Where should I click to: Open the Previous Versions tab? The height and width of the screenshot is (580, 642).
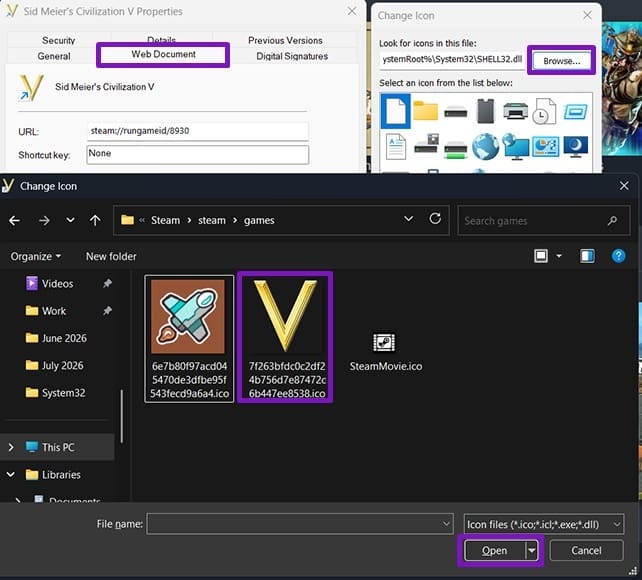point(285,40)
